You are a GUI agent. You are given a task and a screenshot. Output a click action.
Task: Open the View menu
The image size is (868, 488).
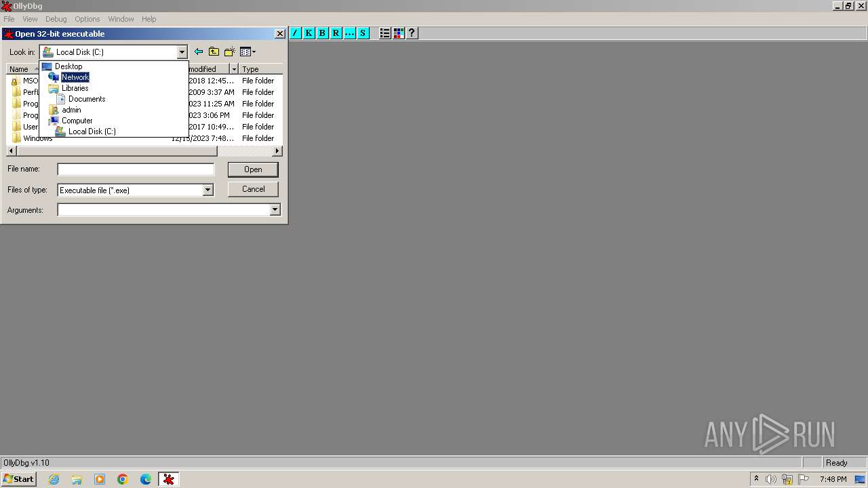pos(30,19)
